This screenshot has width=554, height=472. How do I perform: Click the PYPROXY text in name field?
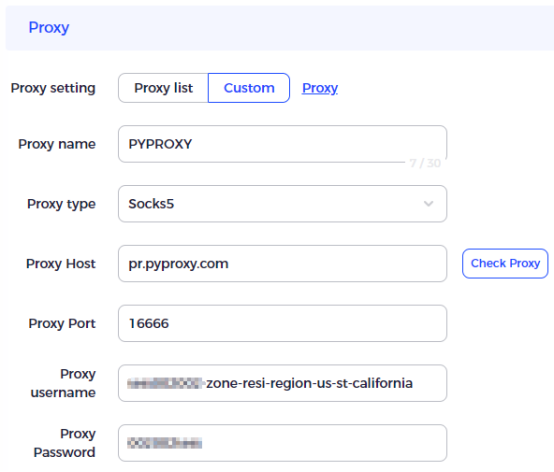(160, 144)
